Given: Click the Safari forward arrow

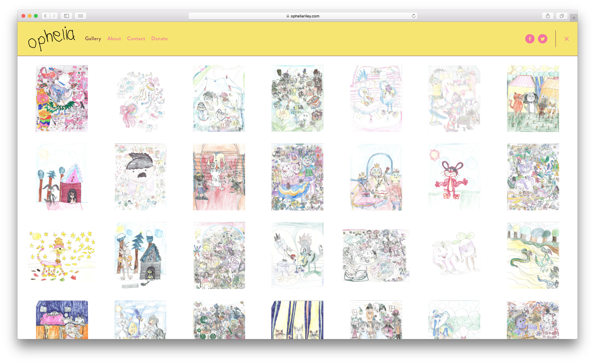Looking at the screenshot, I should 54,16.
